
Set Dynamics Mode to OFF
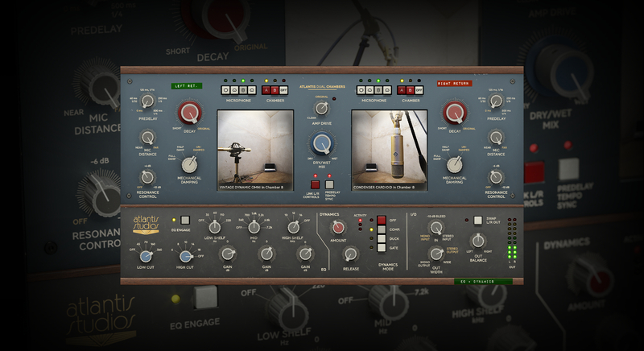[382, 220]
